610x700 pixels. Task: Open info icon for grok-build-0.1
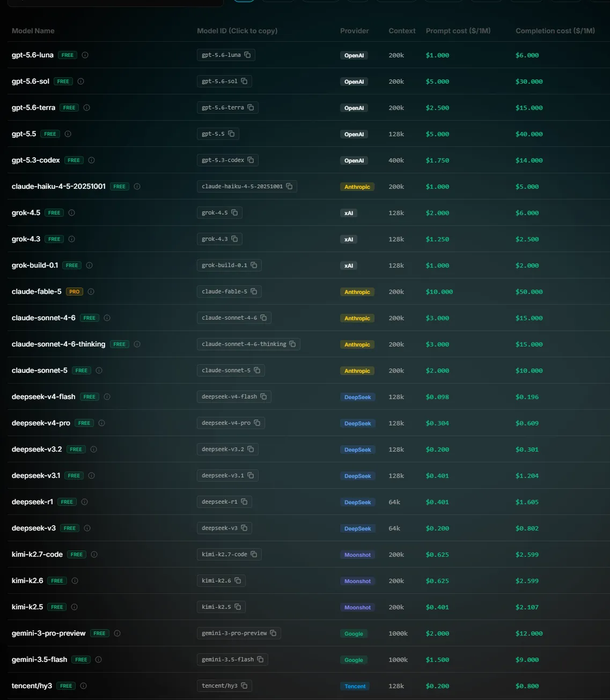(89, 266)
